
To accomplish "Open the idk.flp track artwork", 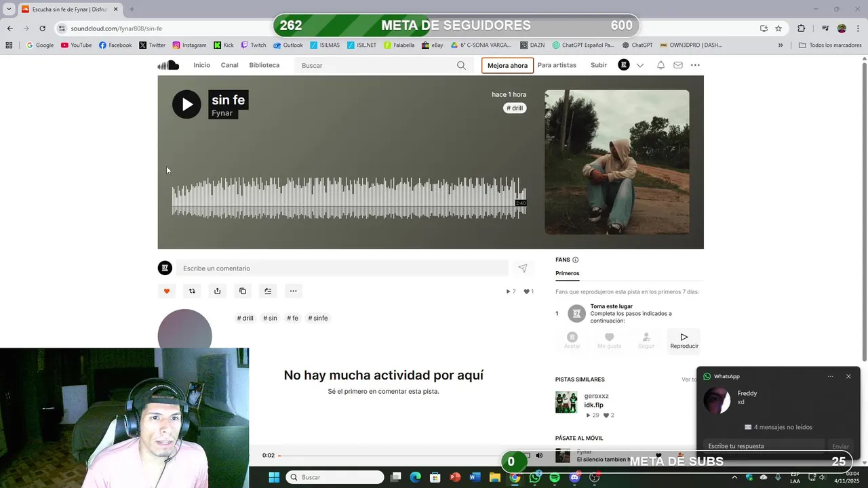I will (566, 402).
